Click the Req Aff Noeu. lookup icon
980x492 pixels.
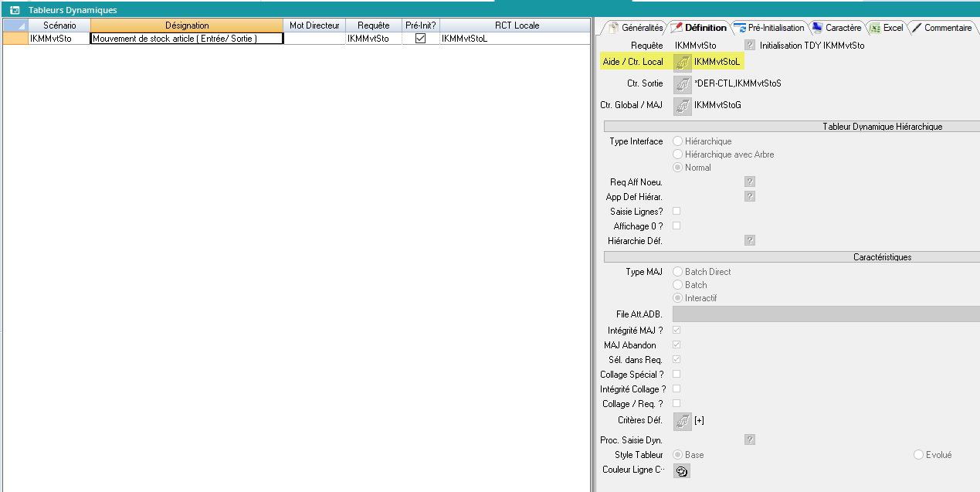point(749,182)
